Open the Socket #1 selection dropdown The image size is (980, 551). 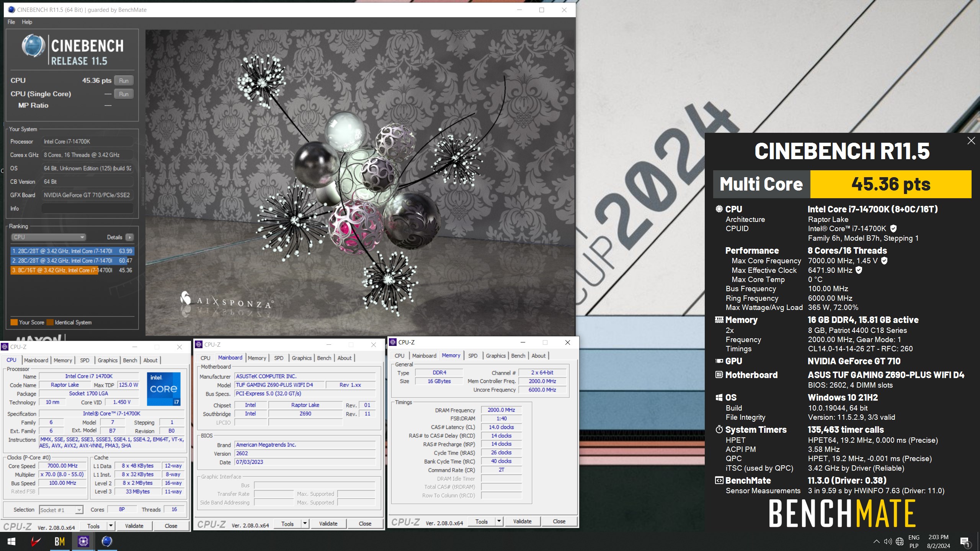61,510
